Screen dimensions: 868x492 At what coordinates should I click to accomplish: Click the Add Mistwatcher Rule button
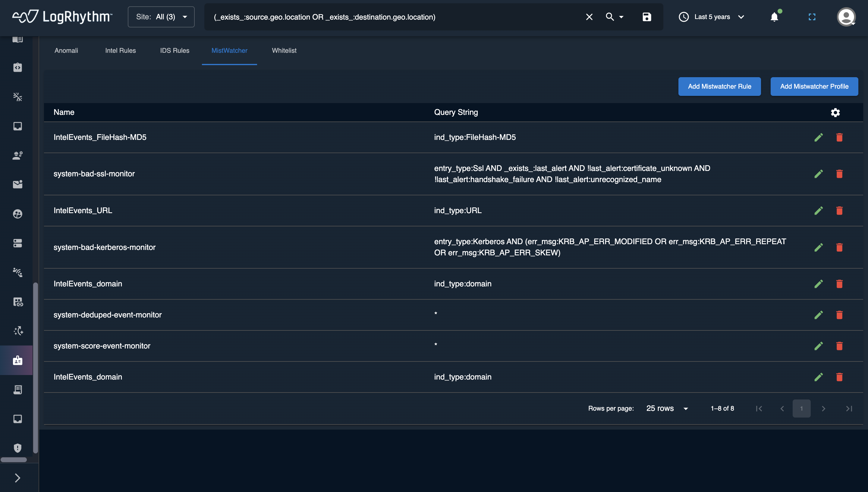point(719,87)
